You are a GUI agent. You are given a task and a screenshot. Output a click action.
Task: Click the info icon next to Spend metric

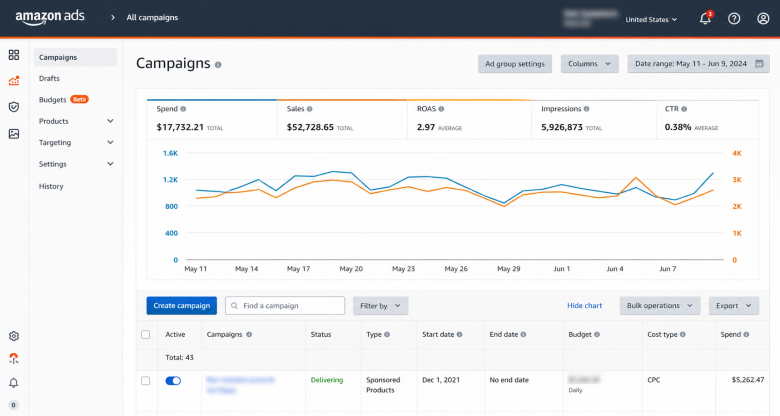(183, 109)
